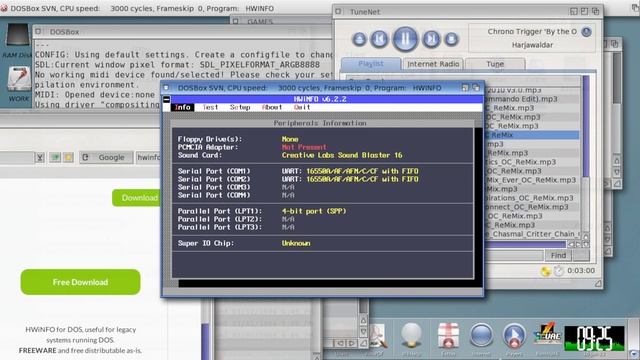Viewport: 640px width, 360px height.
Task: Click the zoom gadget on DOSBox HWINFO window
Action: point(465,88)
